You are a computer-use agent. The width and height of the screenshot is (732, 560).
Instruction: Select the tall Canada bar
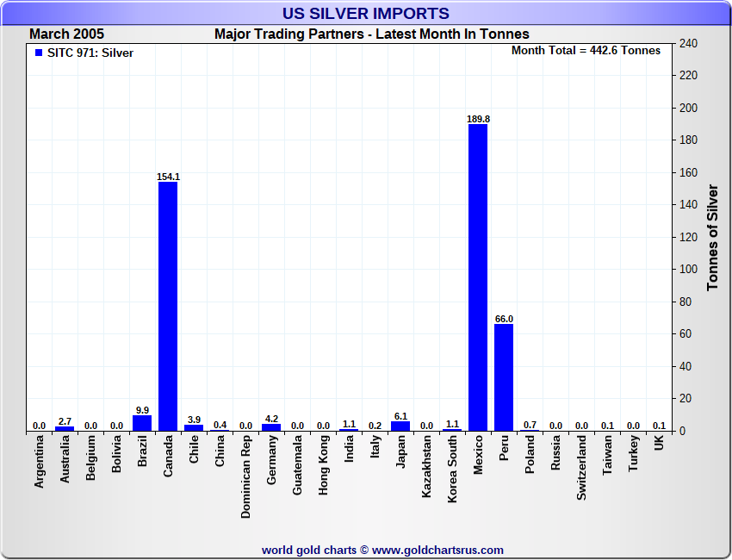pyautogui.click(x=168, y=306)
